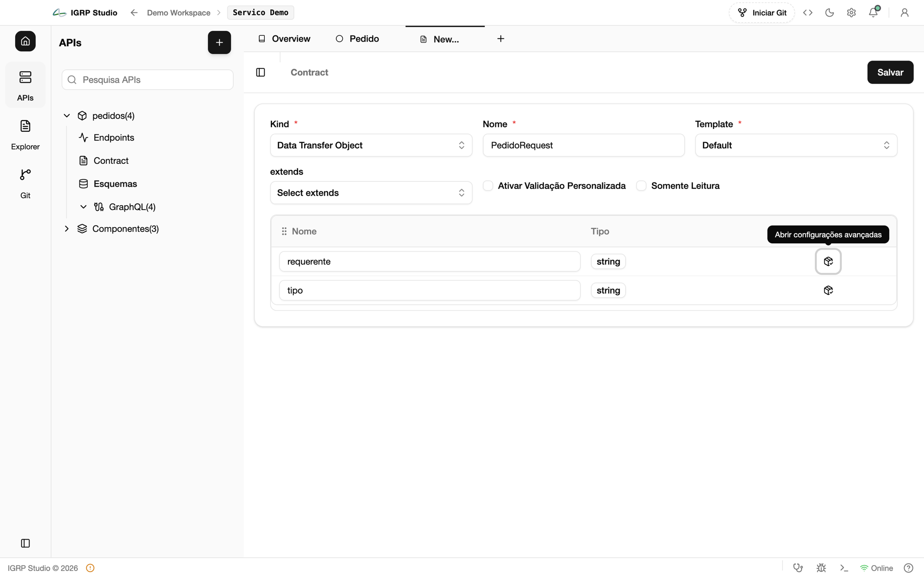Expand the Componentes(3) tree node

tap(67, 229)
